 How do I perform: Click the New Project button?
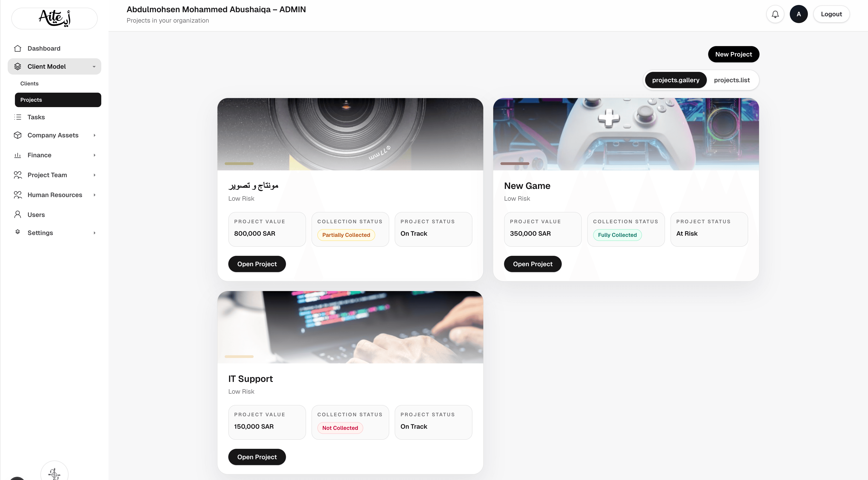pos(733,54)
